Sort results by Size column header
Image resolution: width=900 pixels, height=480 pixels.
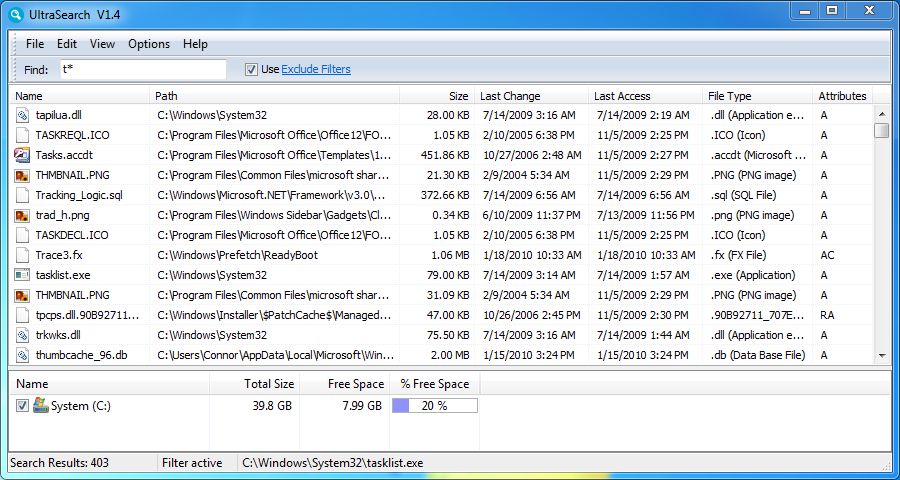click(x=437, y=96)
